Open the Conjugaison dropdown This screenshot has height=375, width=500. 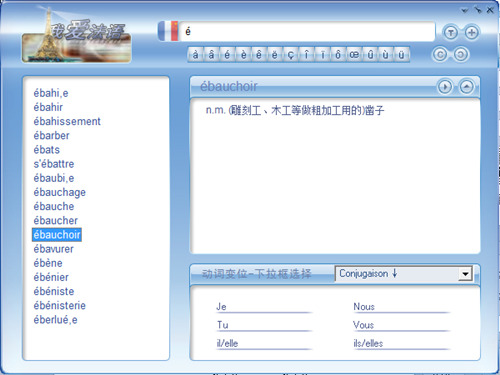coord(465,274)
